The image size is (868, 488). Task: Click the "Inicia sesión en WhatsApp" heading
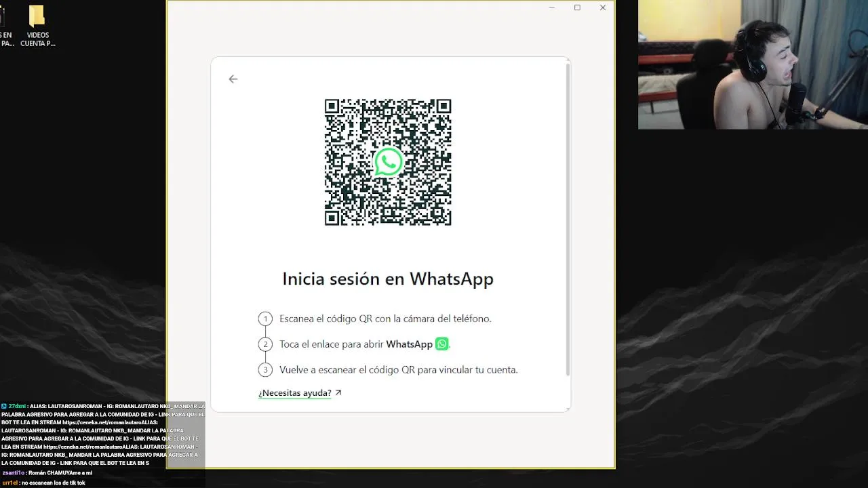pos(388,279)
